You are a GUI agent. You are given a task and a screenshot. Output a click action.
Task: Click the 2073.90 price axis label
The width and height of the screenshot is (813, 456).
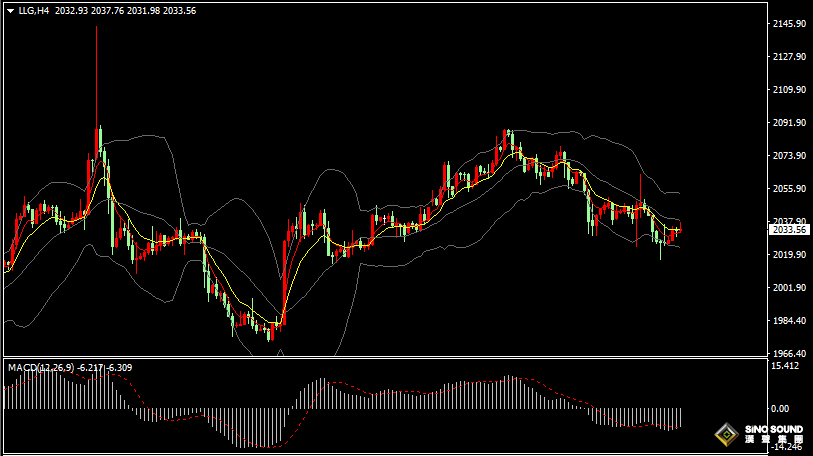click(790, 156)
